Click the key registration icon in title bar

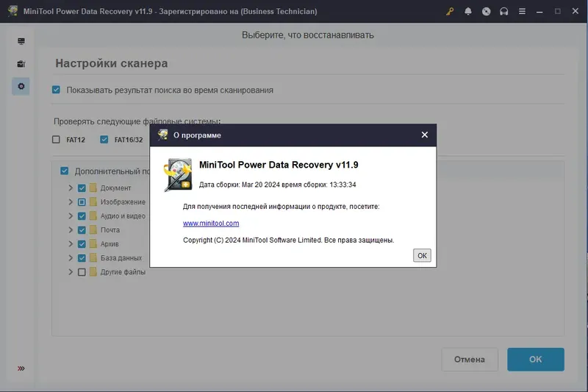pos(450,11)
